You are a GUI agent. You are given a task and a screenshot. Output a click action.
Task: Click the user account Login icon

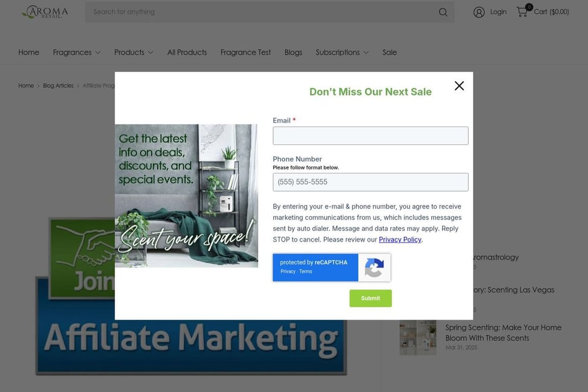click(x=479, y=12)
